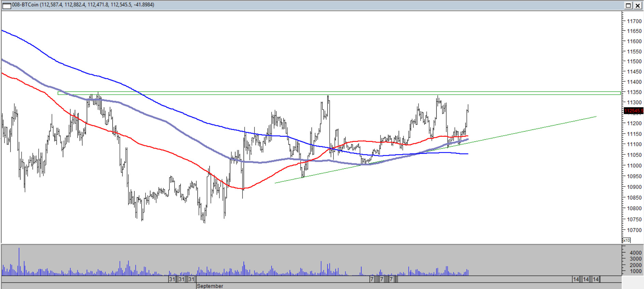Click the 10700 price axis label
The width and height of the screenshot is (644, 289).
point(634,230)
